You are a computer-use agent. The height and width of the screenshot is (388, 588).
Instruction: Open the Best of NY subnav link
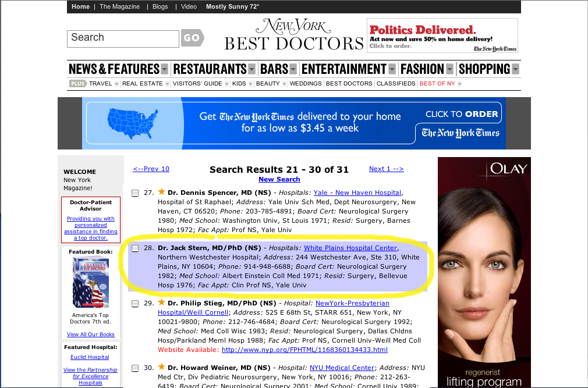pyautogui.click(x=437, y=84)
